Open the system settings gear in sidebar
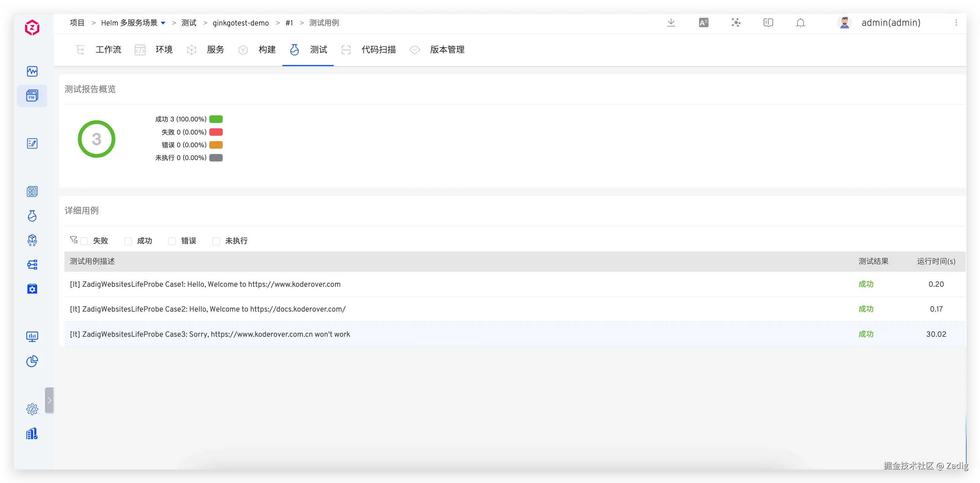Image resolution: width=980 pixels, height=483 pixels. click(32, 409)
